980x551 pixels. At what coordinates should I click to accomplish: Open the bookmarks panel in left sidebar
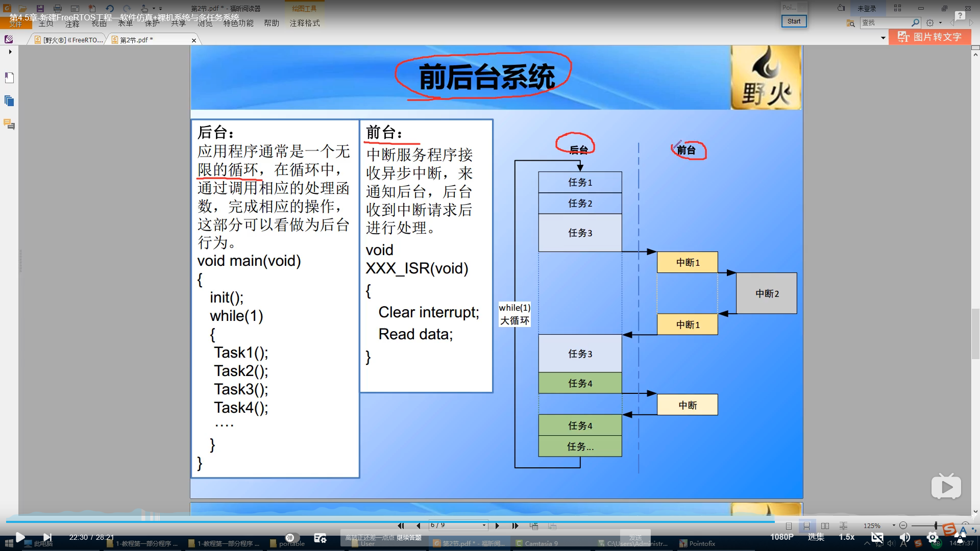[9, 78]
